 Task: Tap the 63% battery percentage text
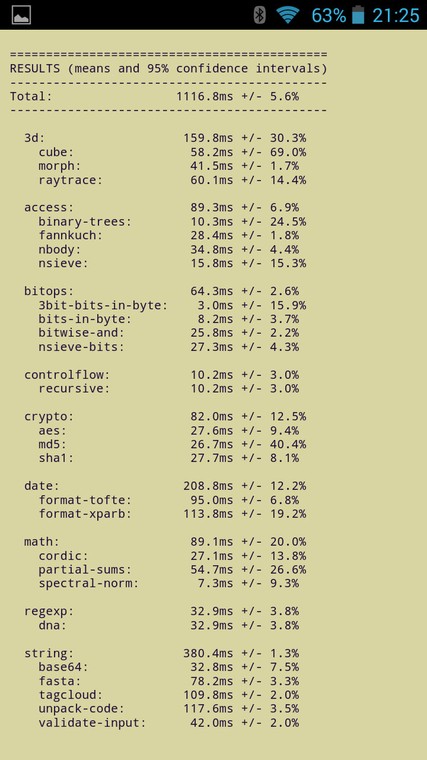click(329, 16)
